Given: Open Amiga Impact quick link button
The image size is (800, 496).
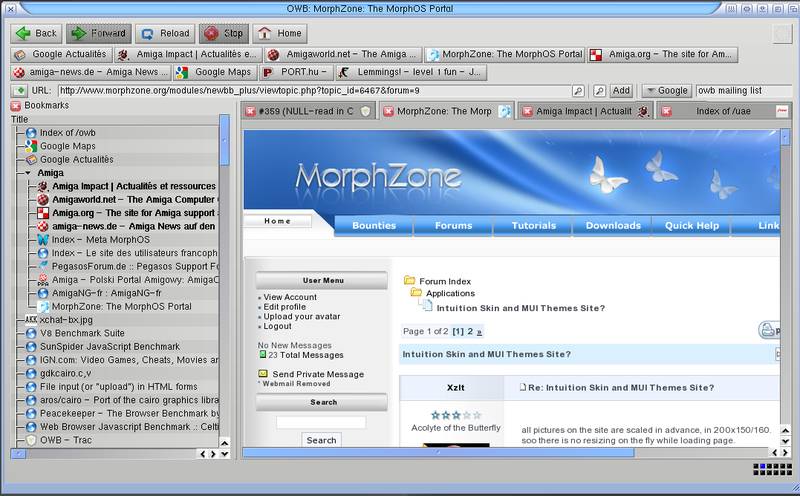Looking at the screenshot, I should pos(189,54).
